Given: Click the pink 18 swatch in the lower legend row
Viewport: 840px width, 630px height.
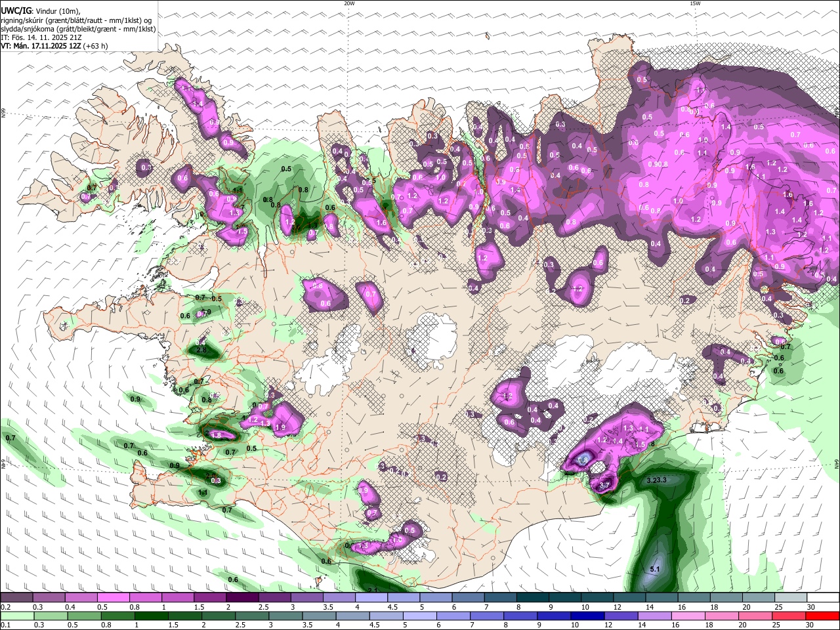Looking at the screenshot, I should click(721, 616).
